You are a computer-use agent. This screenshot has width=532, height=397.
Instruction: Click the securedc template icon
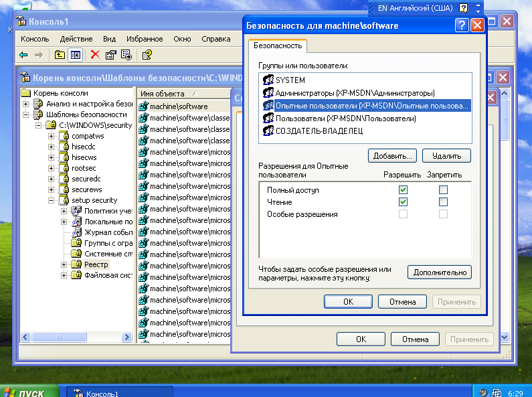[64, 179]
